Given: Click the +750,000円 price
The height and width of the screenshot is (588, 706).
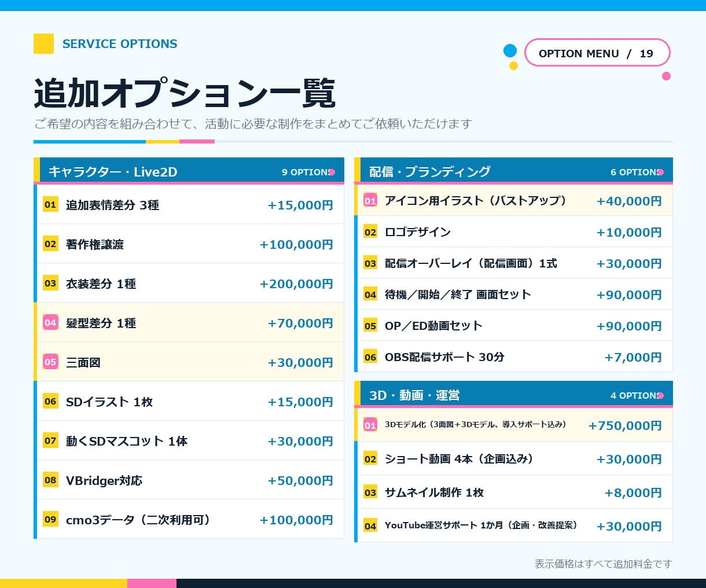Looking at the screenshot, I should 625,425.
